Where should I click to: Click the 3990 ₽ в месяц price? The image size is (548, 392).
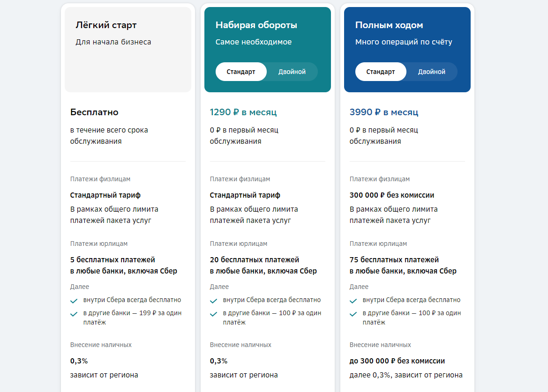point(383,112)
